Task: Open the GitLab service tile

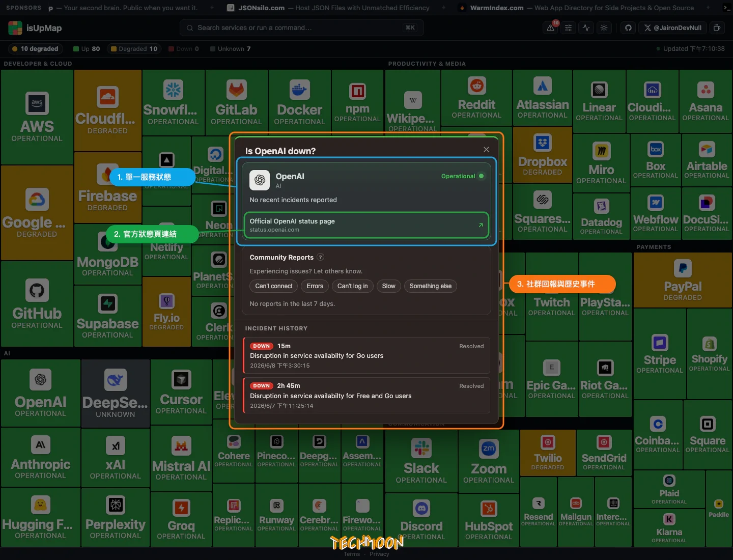Action: point(236,103)
